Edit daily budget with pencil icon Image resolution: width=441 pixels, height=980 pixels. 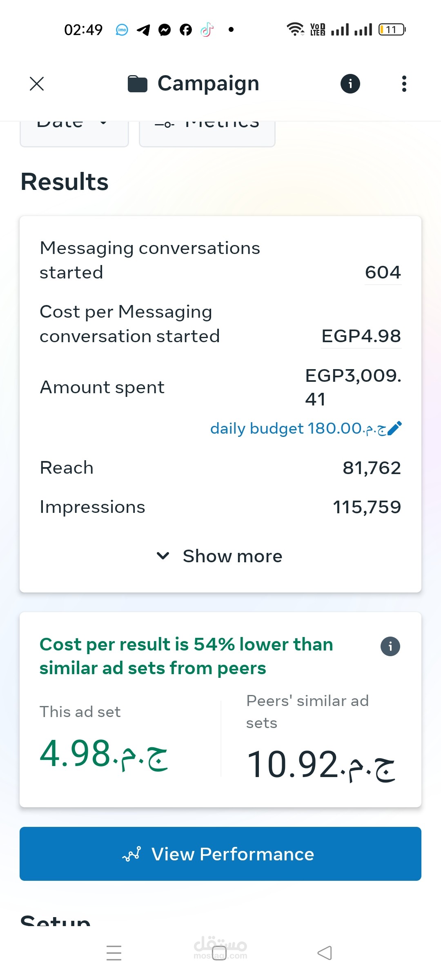click(394, 428)
